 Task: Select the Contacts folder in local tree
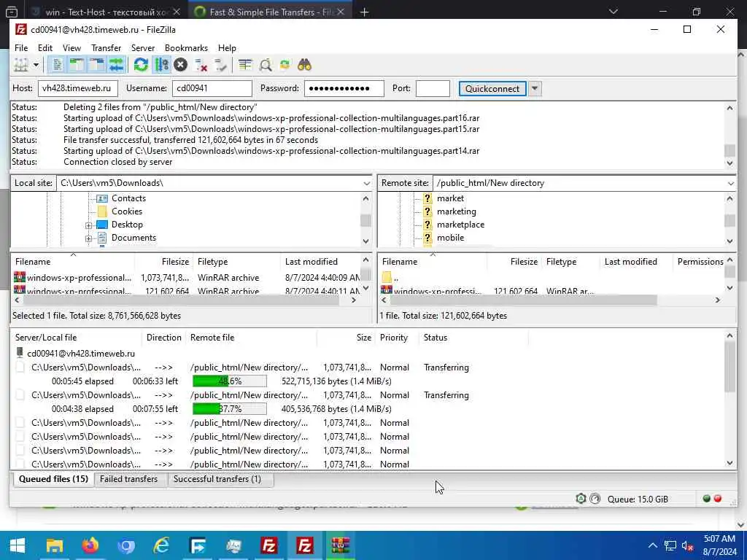128,198
